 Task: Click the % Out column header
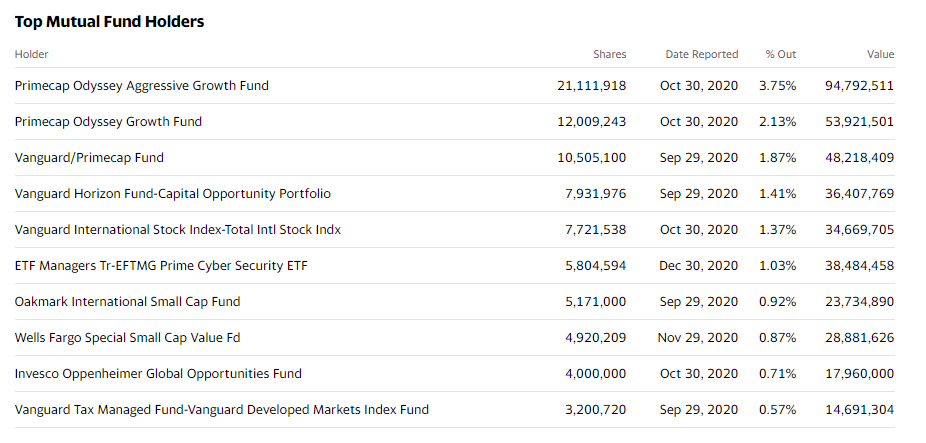(x=781, y=54)
